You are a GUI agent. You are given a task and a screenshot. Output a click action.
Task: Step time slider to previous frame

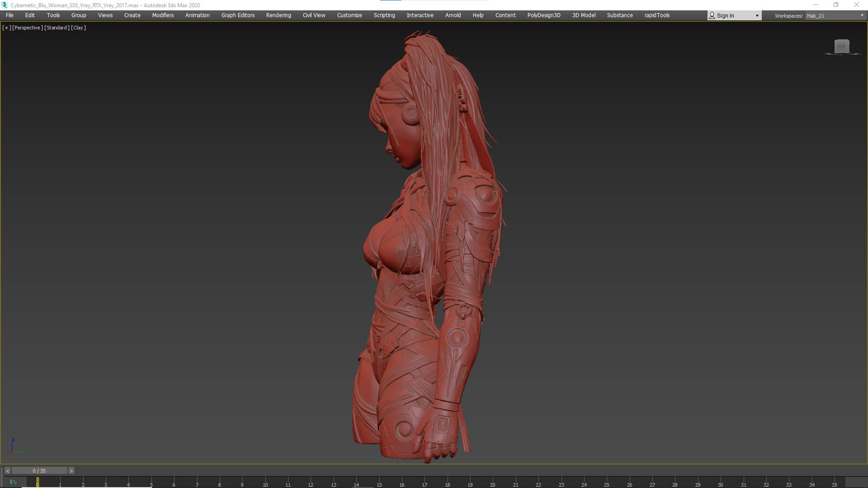8,471
